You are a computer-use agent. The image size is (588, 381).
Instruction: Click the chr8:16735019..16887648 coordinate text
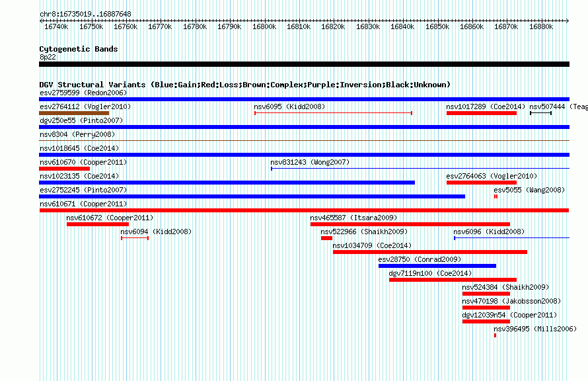[85, 15]
